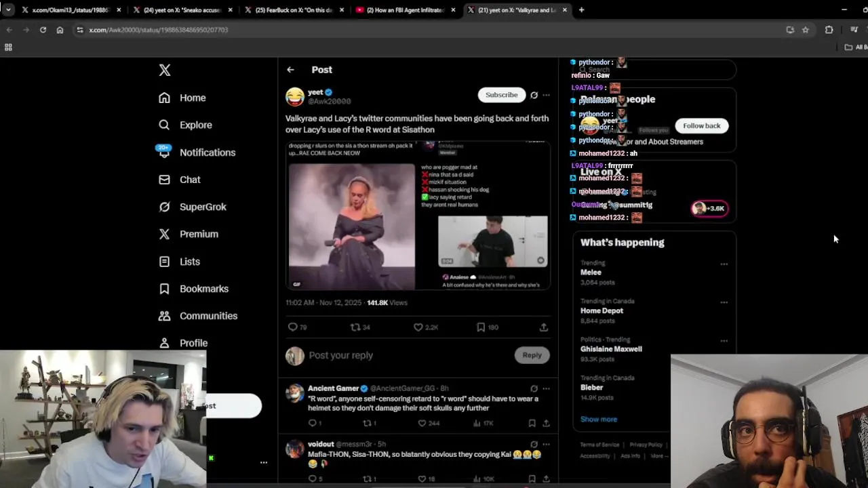
Task: Open more options for Home Depot trend
Action: [x=724, y=302]
